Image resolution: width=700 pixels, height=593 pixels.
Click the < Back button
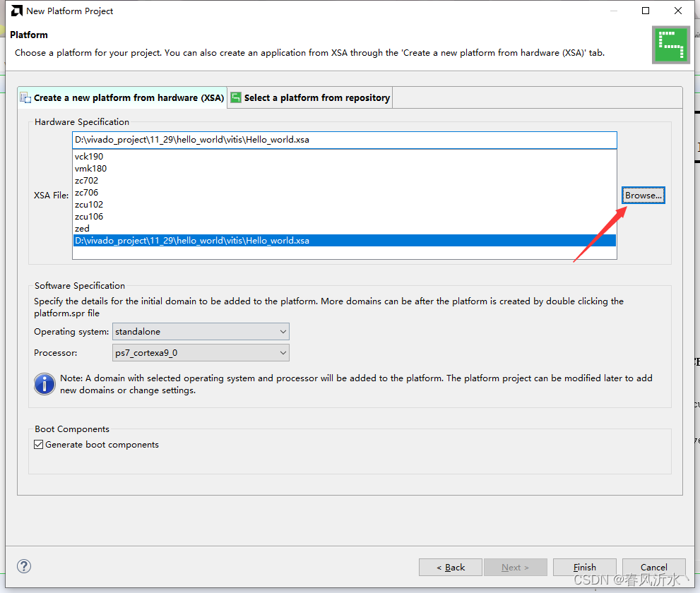451,567
